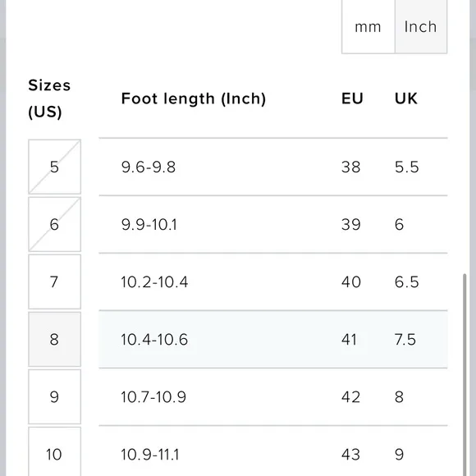Switch units to Inch

pos(421,27)
